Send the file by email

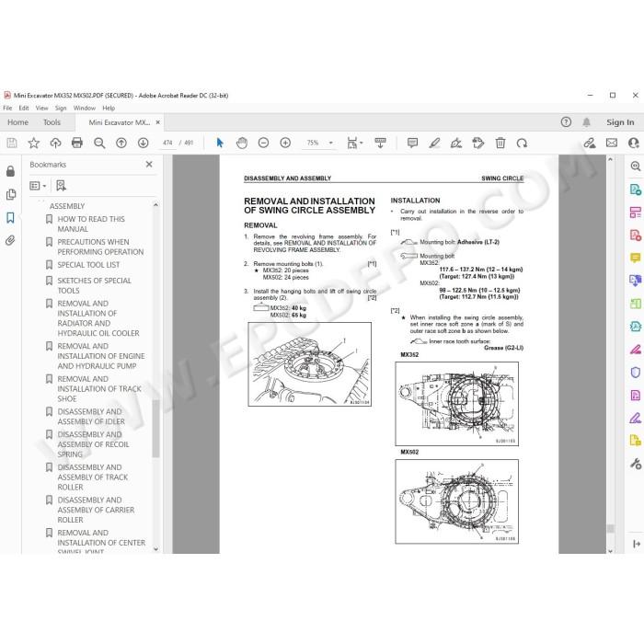tap(612, 143)
